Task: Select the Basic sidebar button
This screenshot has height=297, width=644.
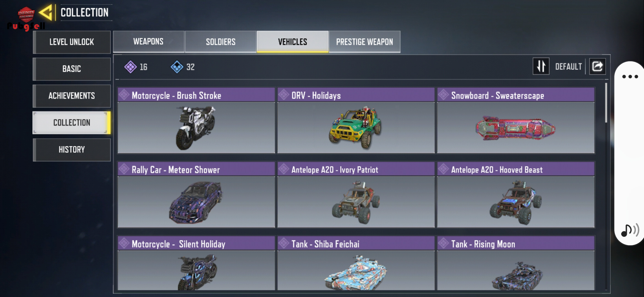Action: pyautogui.click(x=72, y=69)
